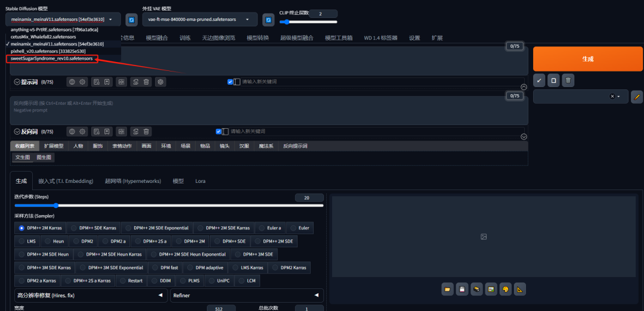Screen dimensions: 644x311
Task: Click the bookmark favorites icon in the 提示词 toolbar
Action: tap(106, 82)
